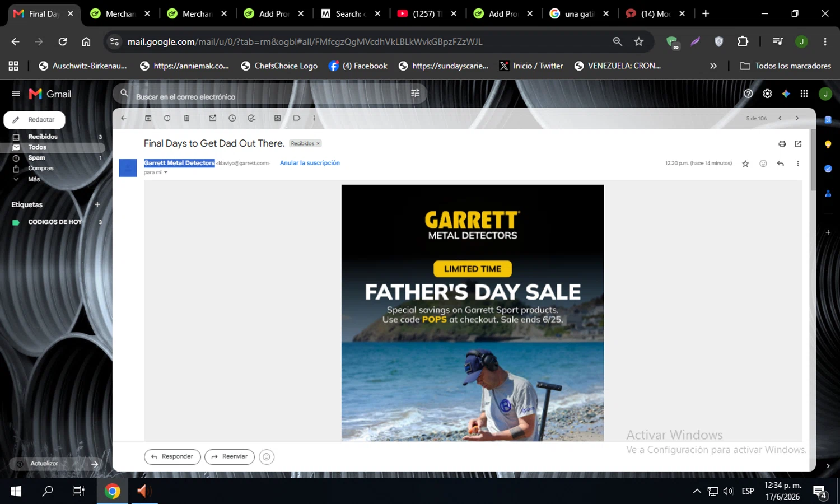Star the Garrett Metal Detectors message
The image size is (840, 504).
pos(745,164)
